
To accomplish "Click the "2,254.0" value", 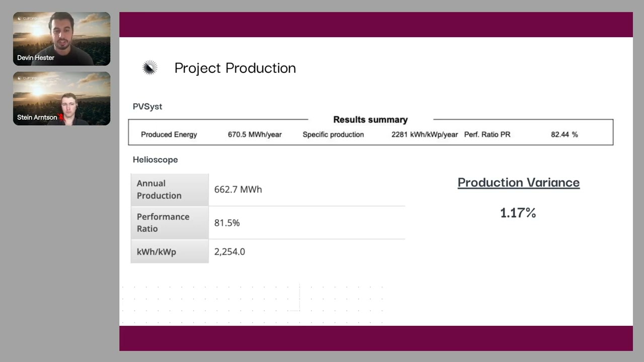I will point(229,252).
